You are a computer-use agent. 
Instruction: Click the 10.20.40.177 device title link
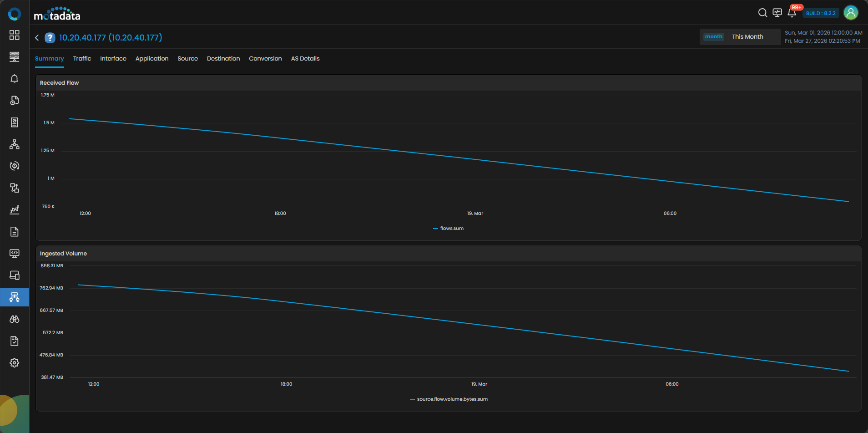[x=111, y=38]
